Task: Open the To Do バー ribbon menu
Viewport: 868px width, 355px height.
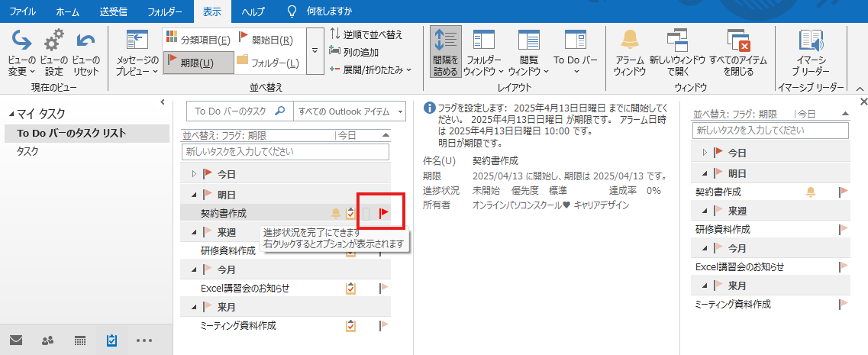Action: (576, 51)
